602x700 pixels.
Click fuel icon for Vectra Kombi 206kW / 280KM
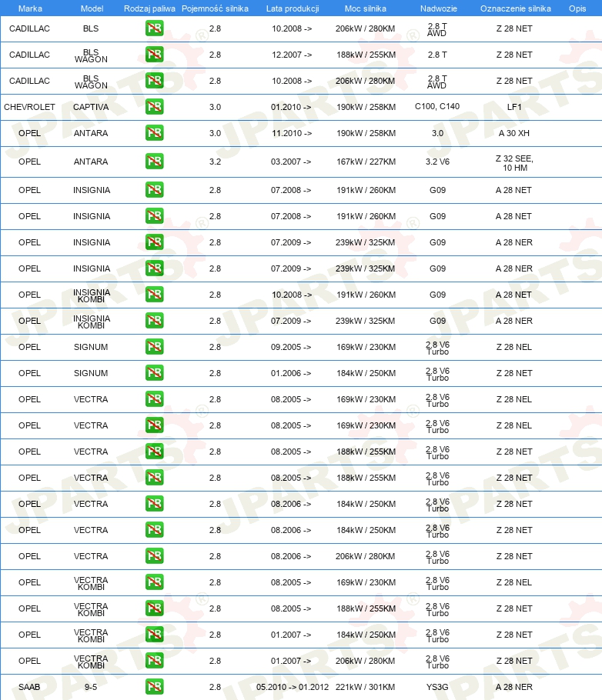154,661
